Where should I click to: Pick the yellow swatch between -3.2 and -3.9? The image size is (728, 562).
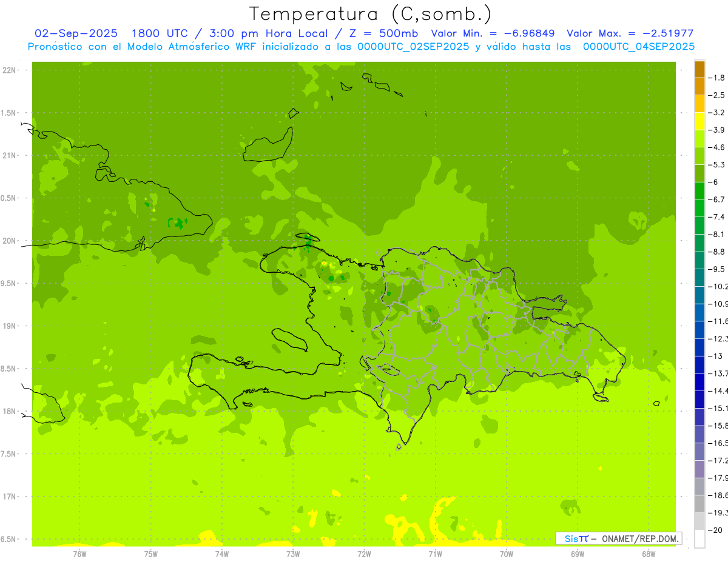tap(699, 121)
